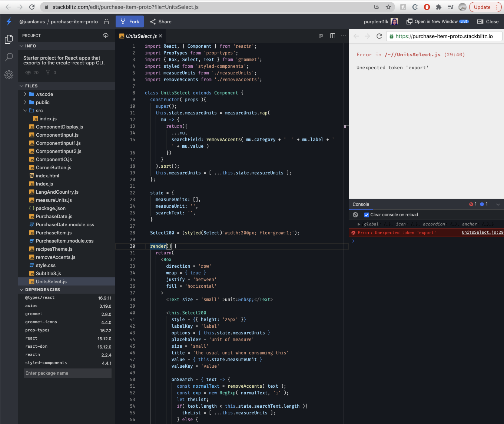Image resolution: width=504 pixels, height=424 pixels.
Task: Click the console info count badge
Action: (x=484, y=204)
